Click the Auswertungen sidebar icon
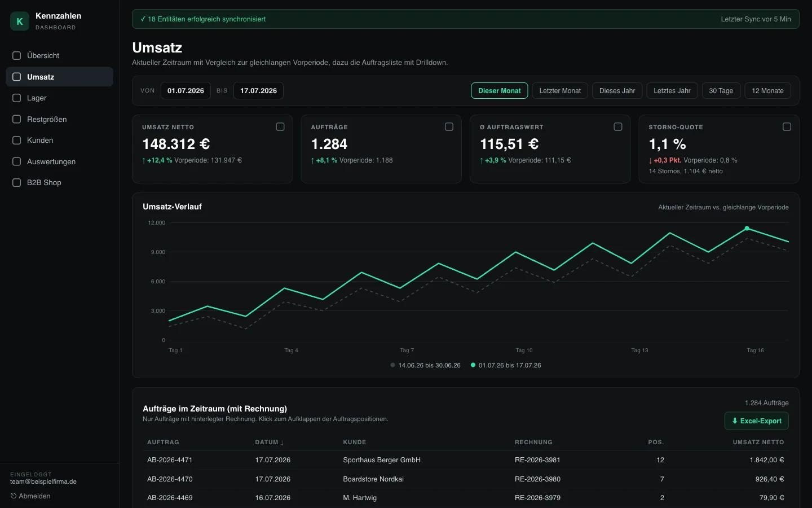Image resolution: width=812 pixels, height=508 pixels. (x=17, y=161)
